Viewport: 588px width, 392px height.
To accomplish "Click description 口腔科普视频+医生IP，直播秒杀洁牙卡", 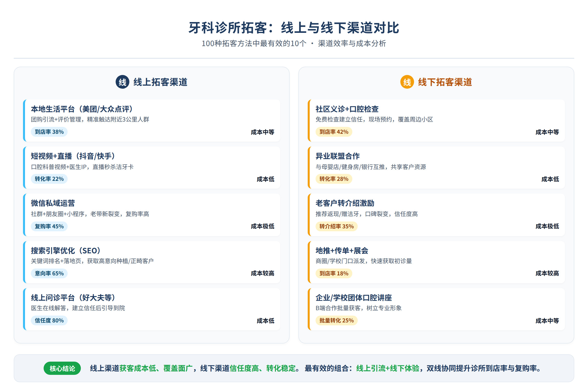I will click(82, 167).
